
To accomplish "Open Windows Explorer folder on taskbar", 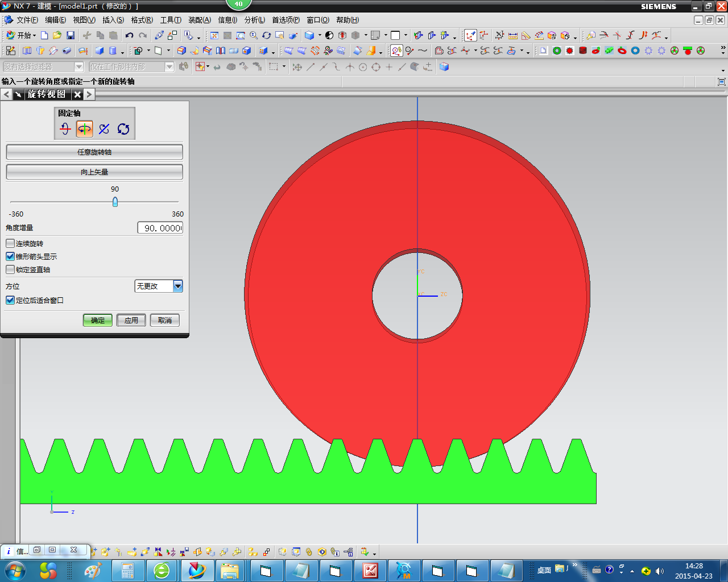I will click(x=230, y=570).
